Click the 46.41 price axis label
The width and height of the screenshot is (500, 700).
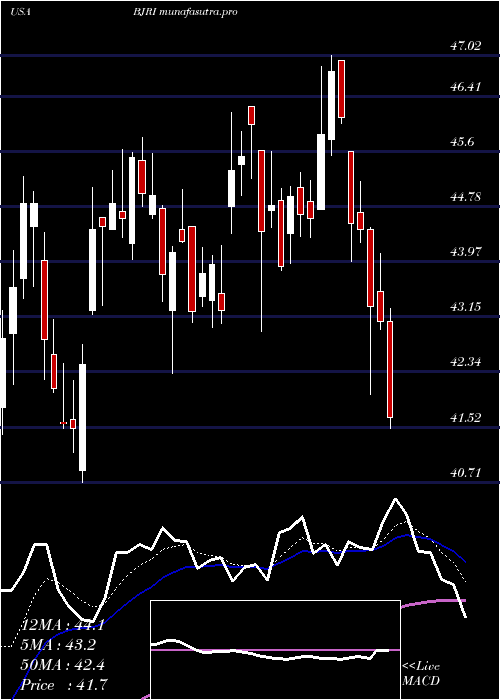pos(465,87)
